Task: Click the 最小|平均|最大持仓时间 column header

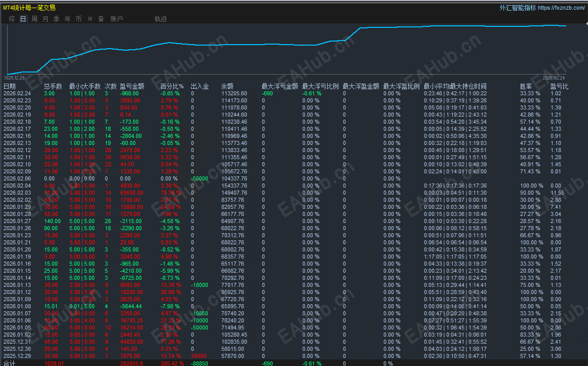Action: click(x=455, y=86)
